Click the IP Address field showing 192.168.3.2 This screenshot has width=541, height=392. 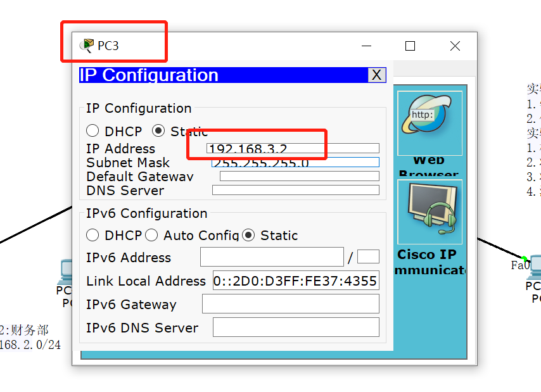[x=293, y=148]
